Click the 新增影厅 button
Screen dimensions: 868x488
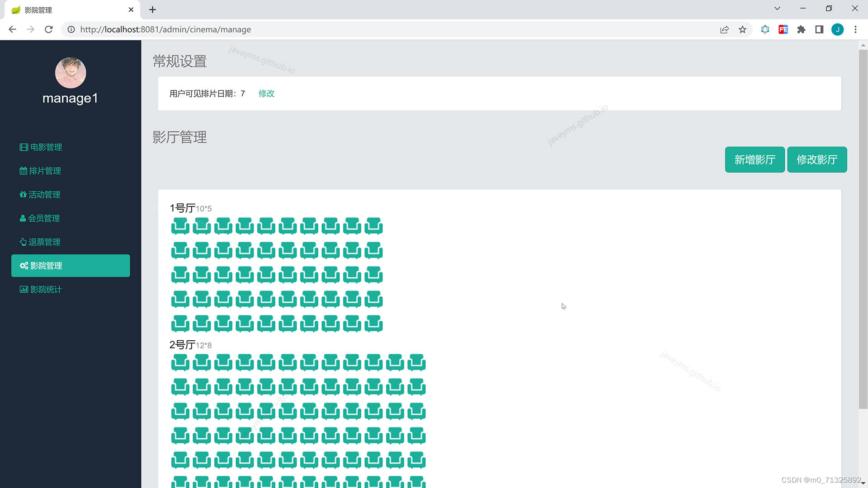[x=755, y=160]
